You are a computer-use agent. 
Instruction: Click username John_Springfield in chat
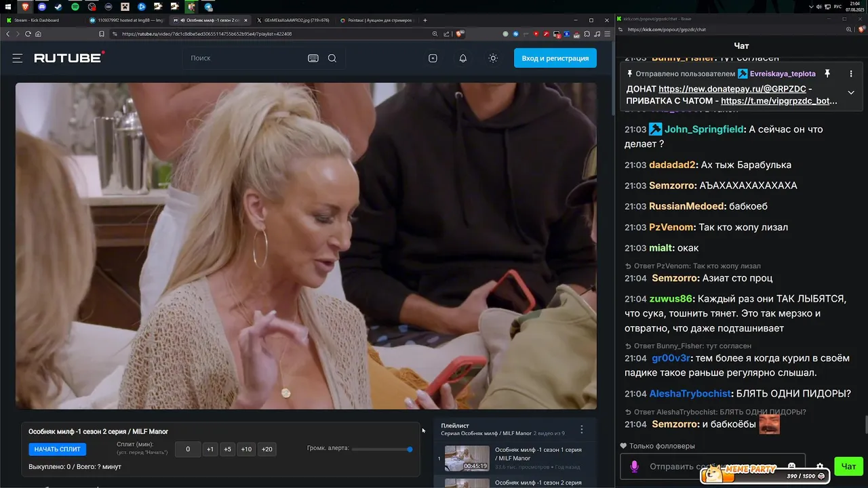(703, 129)
